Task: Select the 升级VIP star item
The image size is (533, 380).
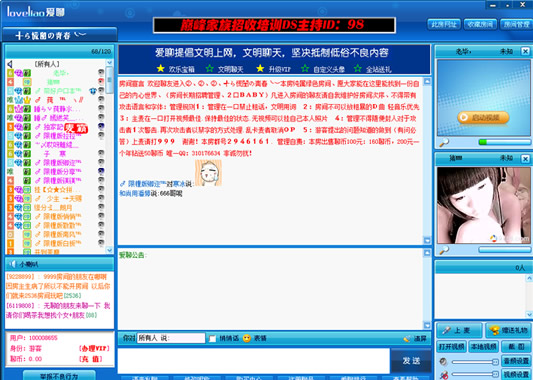Action: (274, 69)
